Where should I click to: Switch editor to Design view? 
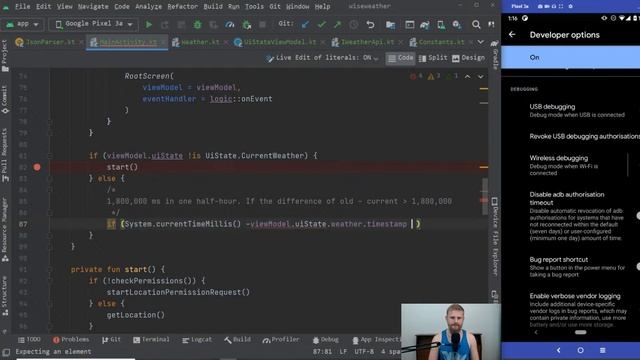click(468, 58)
